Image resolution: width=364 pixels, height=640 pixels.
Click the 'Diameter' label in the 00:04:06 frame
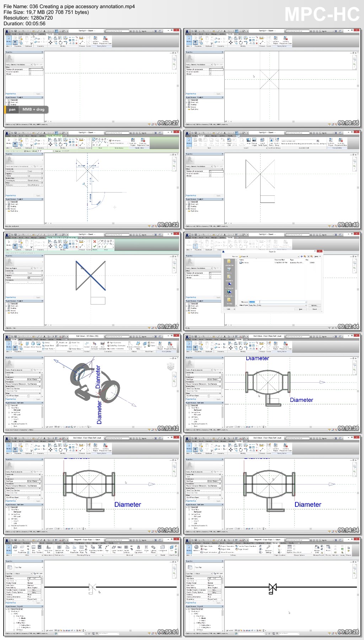[128, 504]
